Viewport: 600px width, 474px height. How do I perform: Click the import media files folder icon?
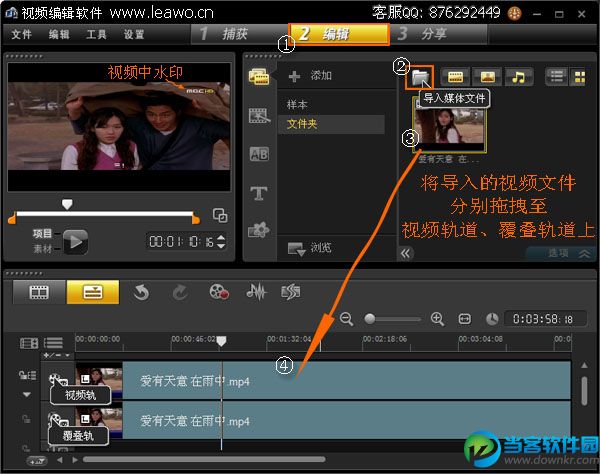click(x=420, y=76)
